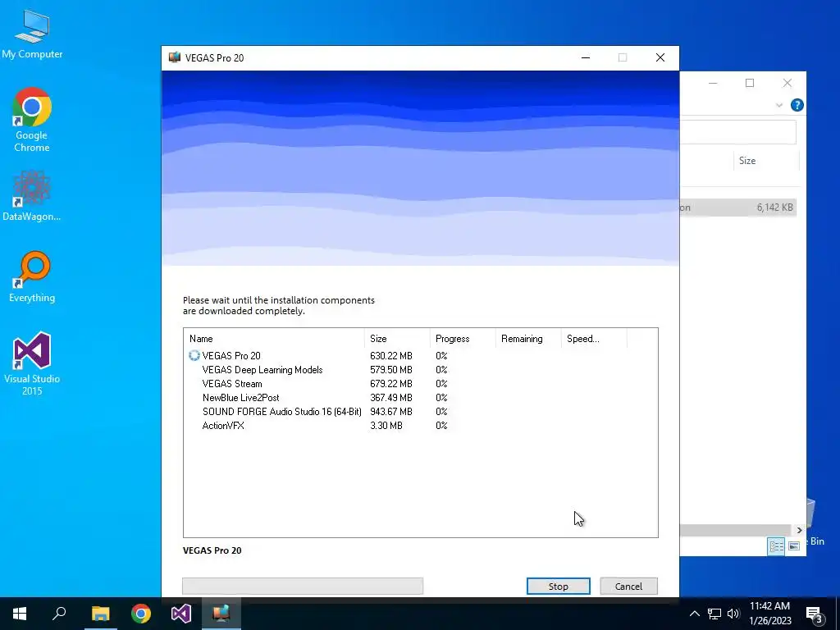This screenshot has width=840, height=630.
Task: Select VEGAS Deep Learning Models row
Action: click(421, 370)
